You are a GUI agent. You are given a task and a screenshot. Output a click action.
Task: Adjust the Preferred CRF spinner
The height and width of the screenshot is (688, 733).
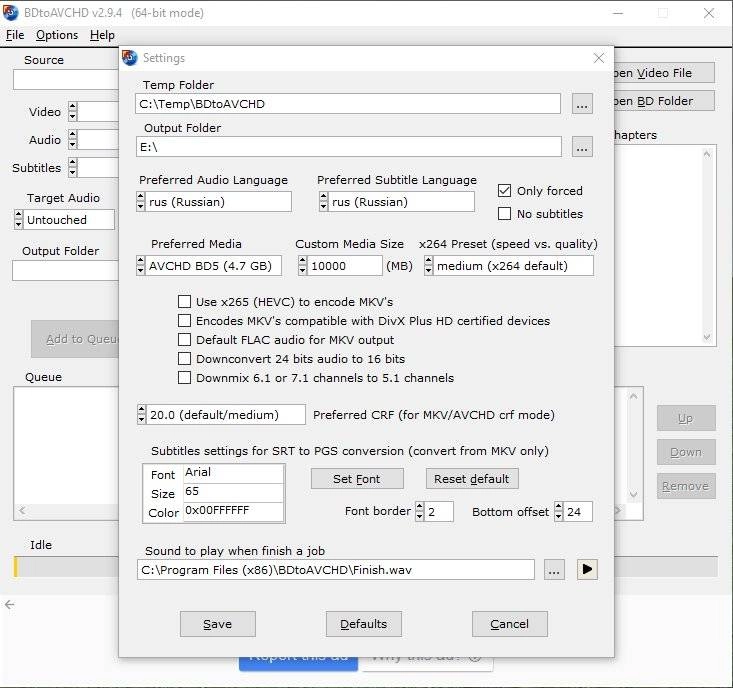(142, 415)
